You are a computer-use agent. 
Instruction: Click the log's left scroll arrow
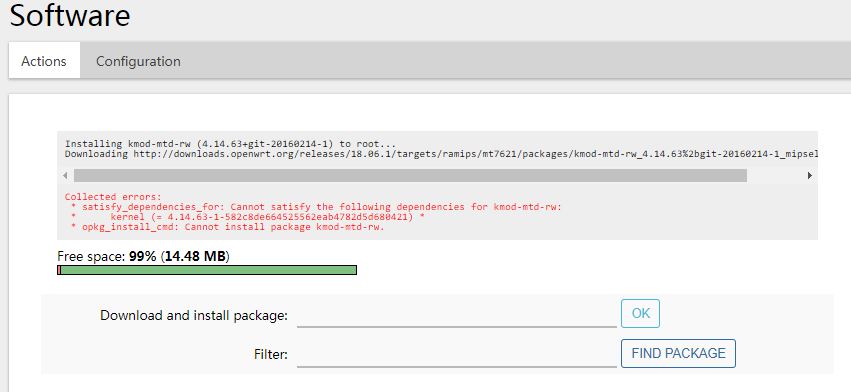[x=65, y=175]
